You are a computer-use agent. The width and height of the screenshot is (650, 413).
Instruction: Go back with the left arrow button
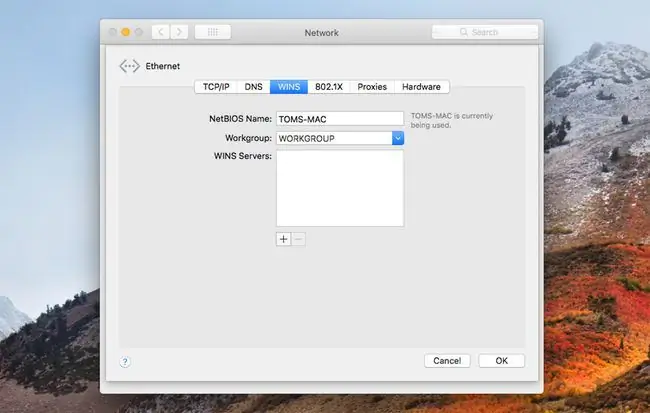tap(160, 32)
